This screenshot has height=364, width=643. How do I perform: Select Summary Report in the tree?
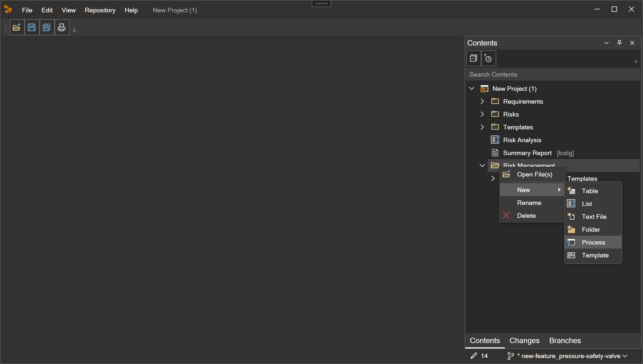[x=527, y=153]
